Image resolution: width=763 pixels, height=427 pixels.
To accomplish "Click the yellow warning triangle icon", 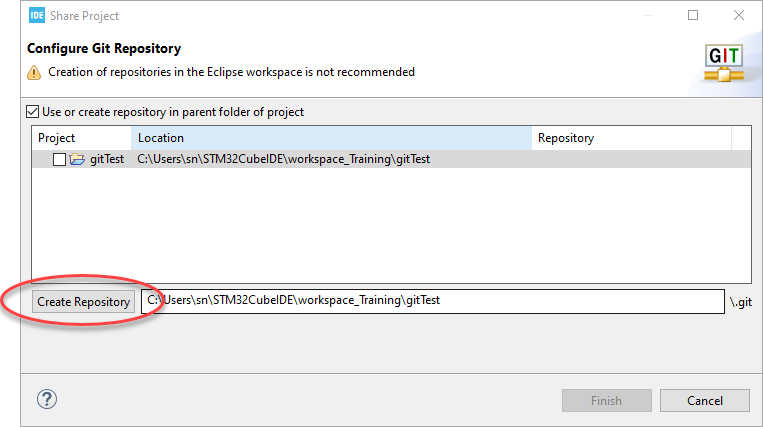I will [x=34, y=73].
